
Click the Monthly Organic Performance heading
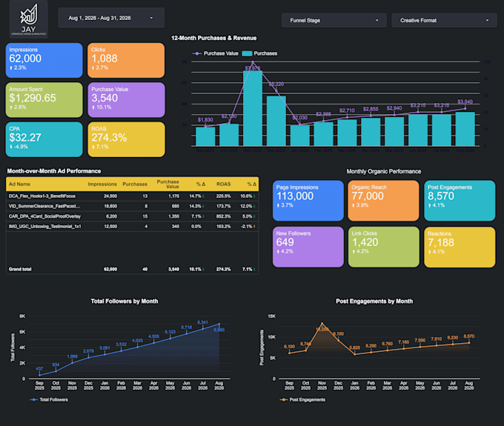[383, 171]
